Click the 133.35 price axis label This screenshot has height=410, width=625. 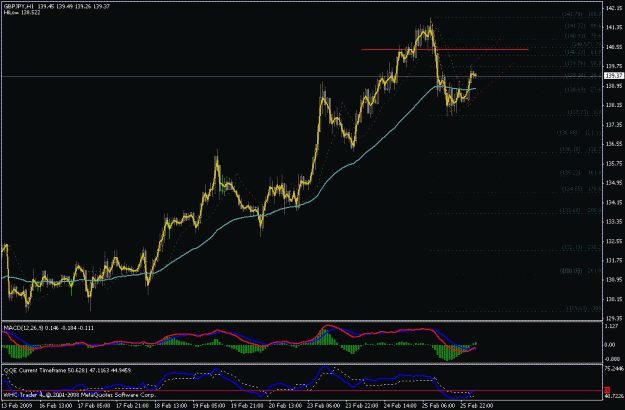[x=614, y=222]
